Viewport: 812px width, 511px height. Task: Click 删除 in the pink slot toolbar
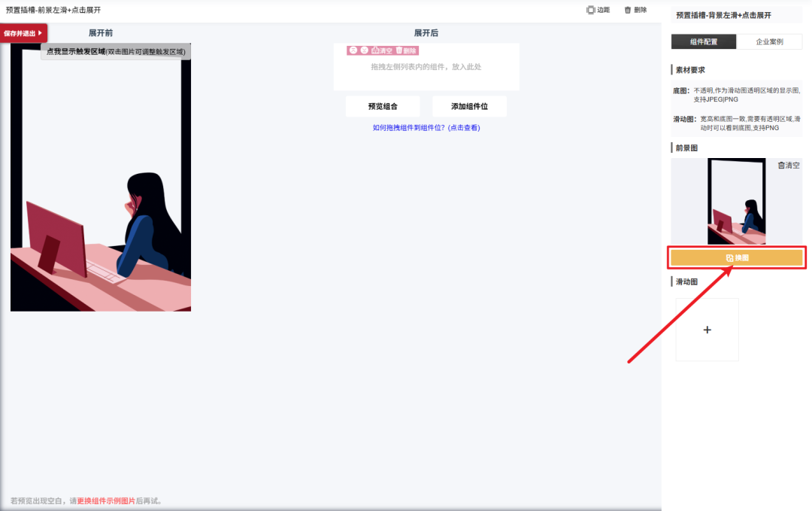407,50
